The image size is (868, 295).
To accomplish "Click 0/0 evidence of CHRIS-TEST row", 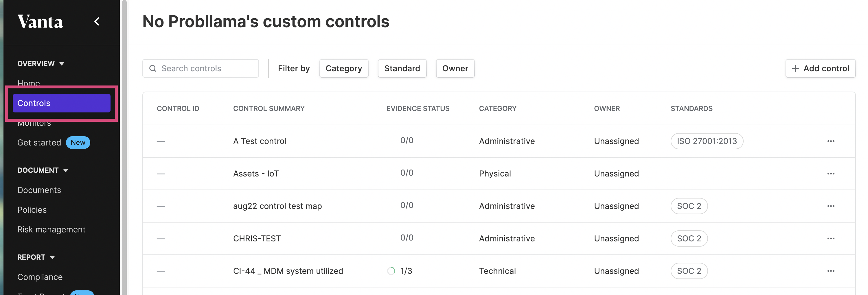I will (407, 238).
